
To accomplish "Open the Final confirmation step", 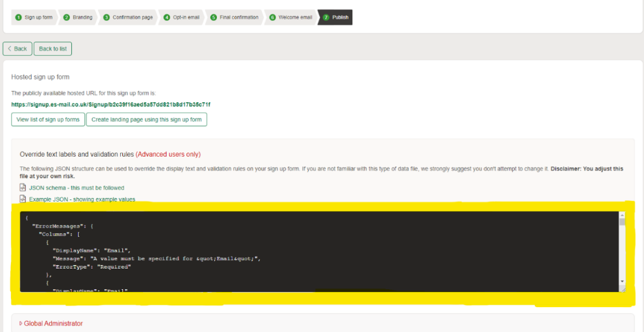I will (236, 18).
